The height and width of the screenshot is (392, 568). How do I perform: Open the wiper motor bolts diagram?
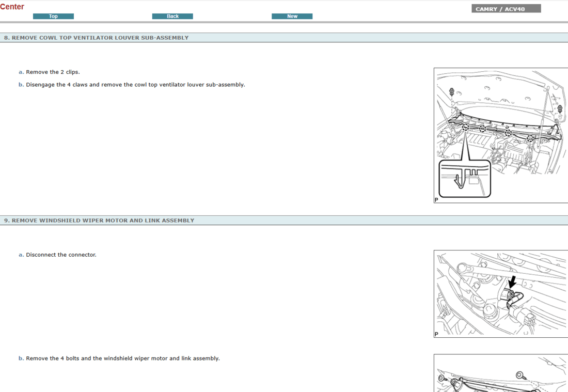(x=500, y=373)
